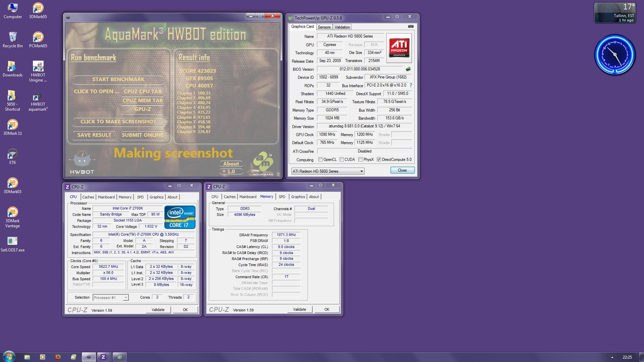The height and width of the screenshot is (362, 644).
Task: Switch to GPU-Z taskbar button
Action: pos(120,357)
